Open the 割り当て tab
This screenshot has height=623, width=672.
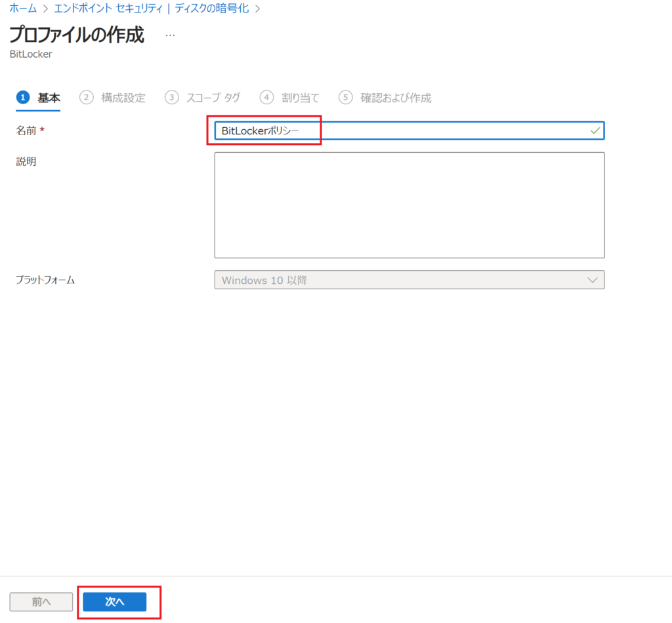[x=300, y=98]
